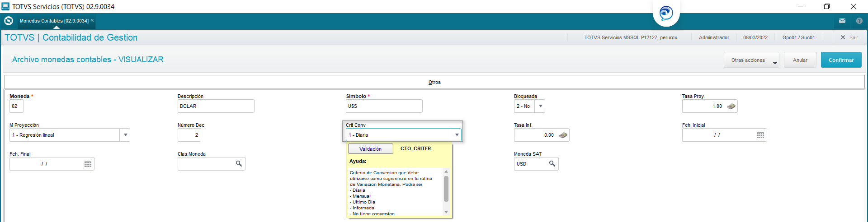This screenshot has height=222, width=868.
Task: Click the date 08/03/2022 label
Action: click(755, 37)
